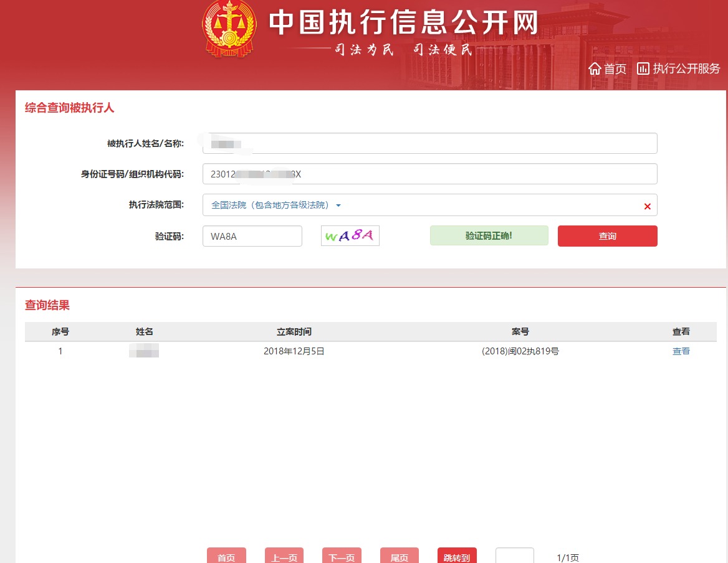The height and width of the screenshot is (563, 728).
Task: Click the bar chart icon for 执行公开服务
Action: [643, 69]
